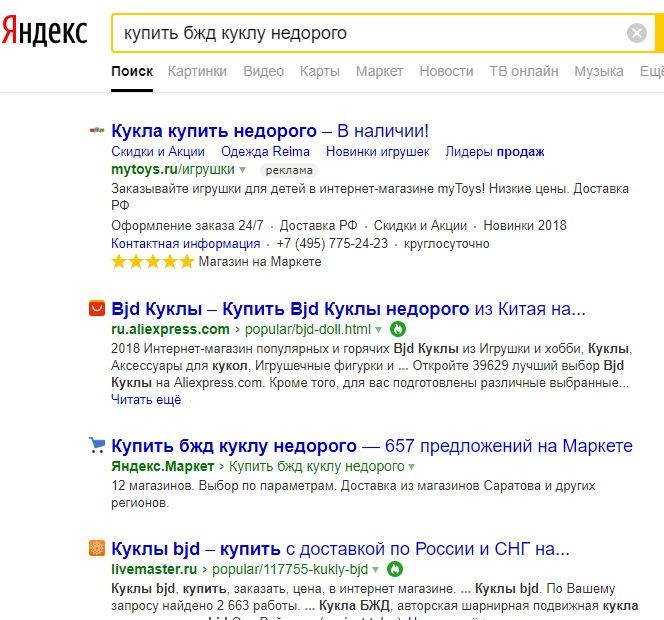Click the Yandex logo
The image size is (664, 620).
pos(44,32)
